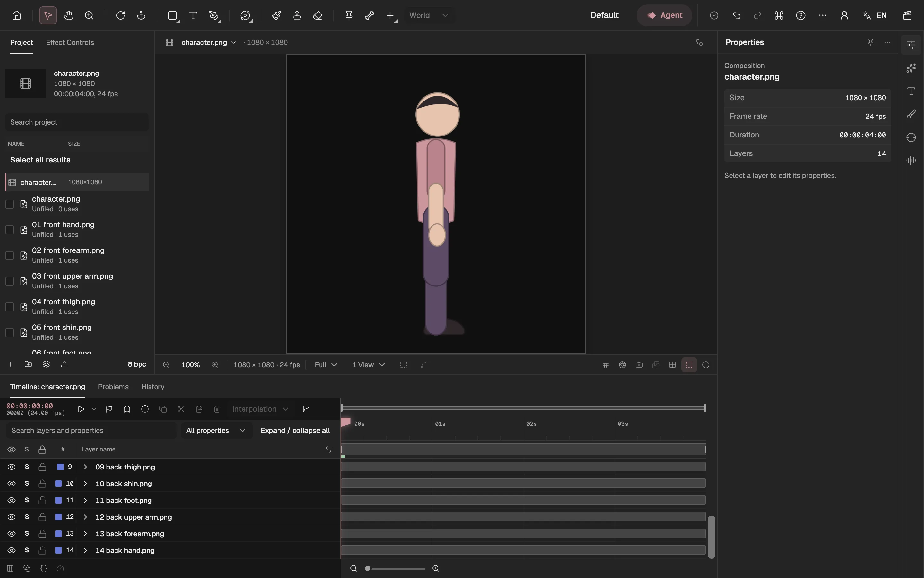Select the Project tab
Viewport: 924px width, 578px height.
click(21, 42)
